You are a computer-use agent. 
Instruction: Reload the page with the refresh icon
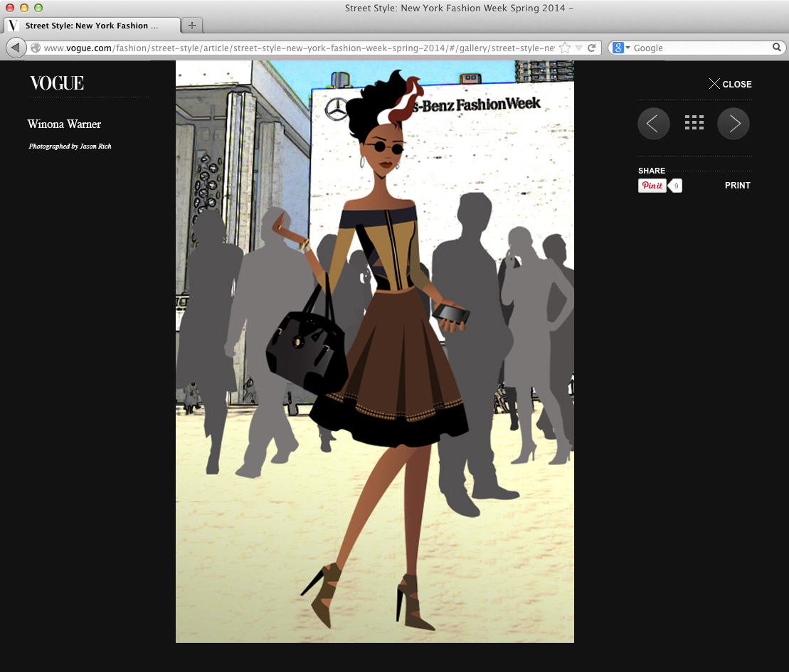point(591,48)
